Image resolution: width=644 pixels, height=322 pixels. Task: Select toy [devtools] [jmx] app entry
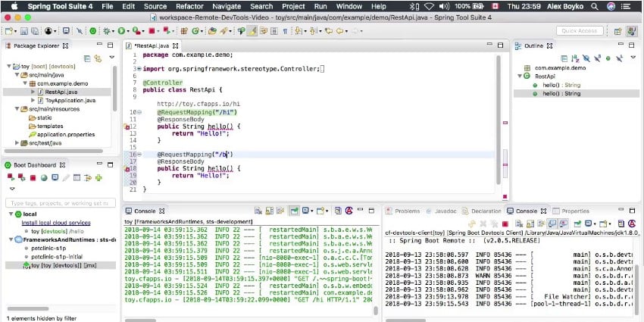pos(61,265)
